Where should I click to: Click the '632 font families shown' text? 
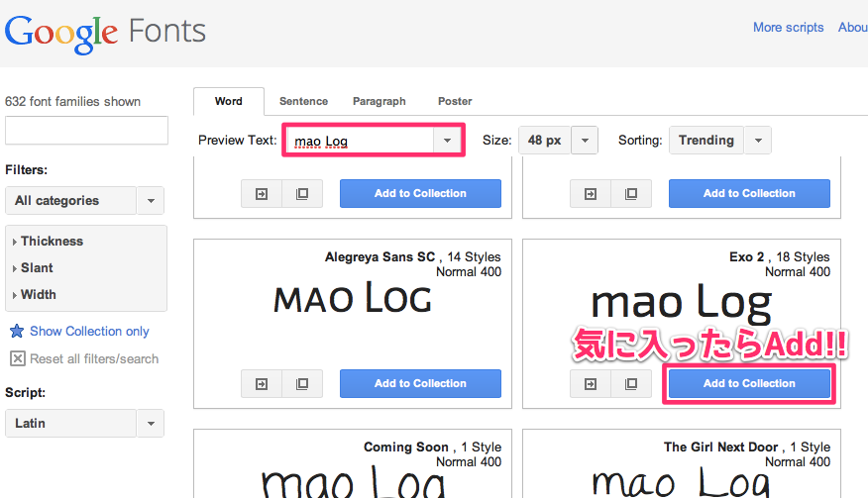pyautogui.click(x=72, y=101)
